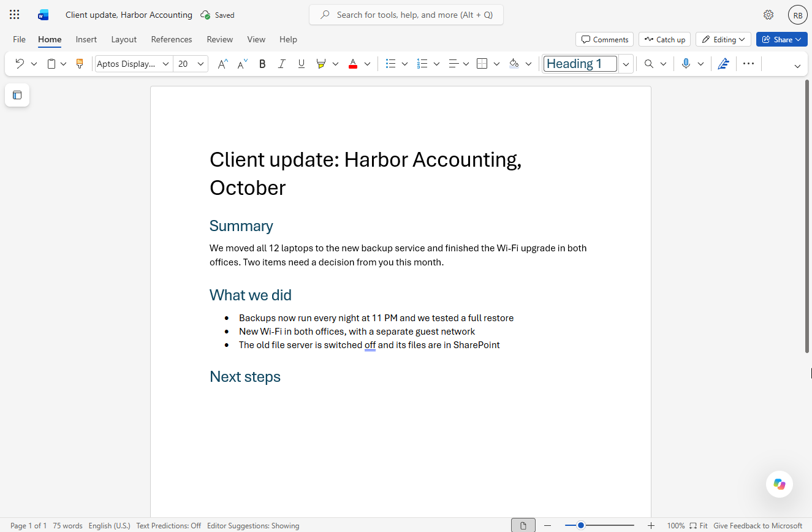812x532 pixels.
Task: Click the Undo icon
Action: point(20,64)
